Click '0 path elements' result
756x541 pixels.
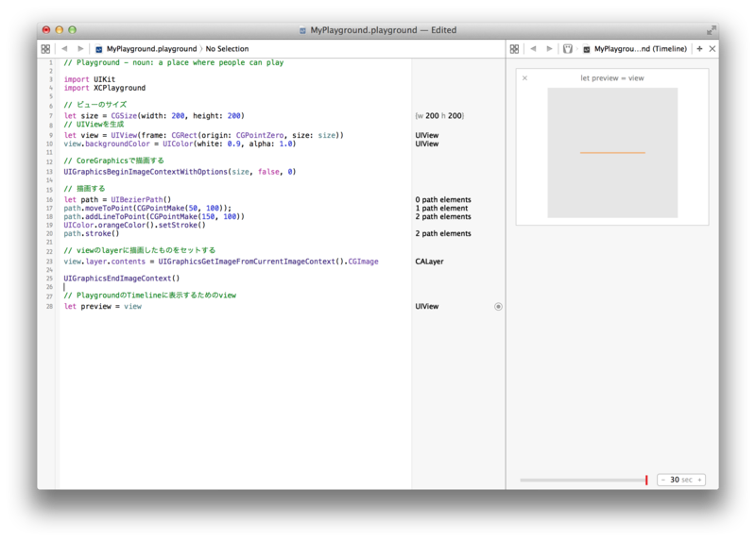coord(443,199)
